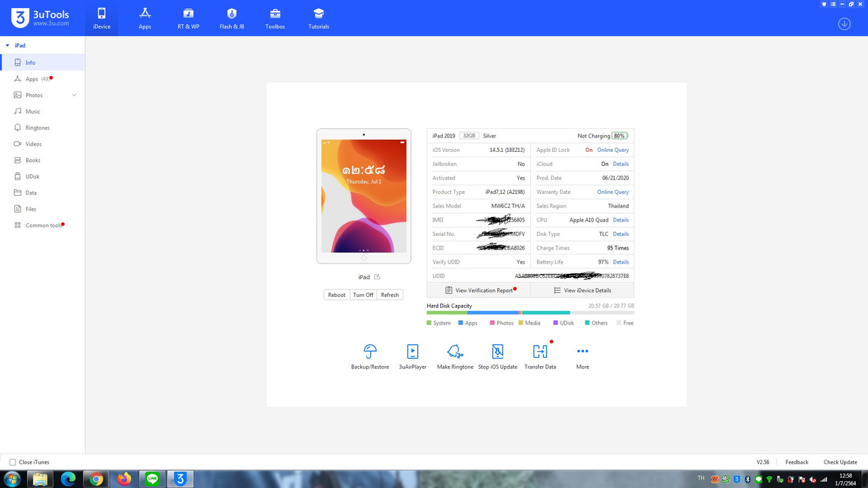Open Windows Start menu

12,479
